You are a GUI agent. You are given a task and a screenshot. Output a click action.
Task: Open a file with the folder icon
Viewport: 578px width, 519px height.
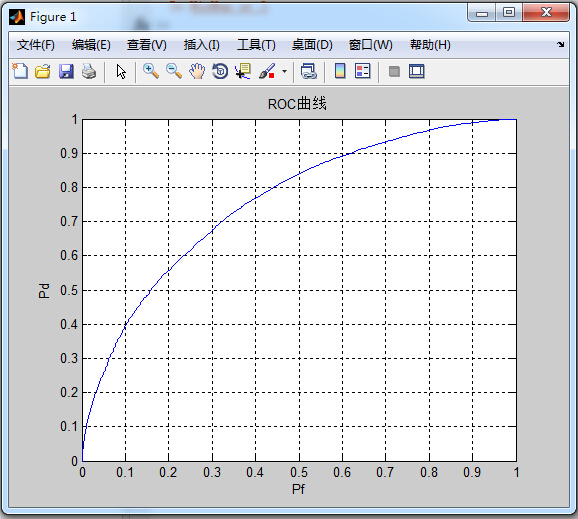click(x=43, y=71)
